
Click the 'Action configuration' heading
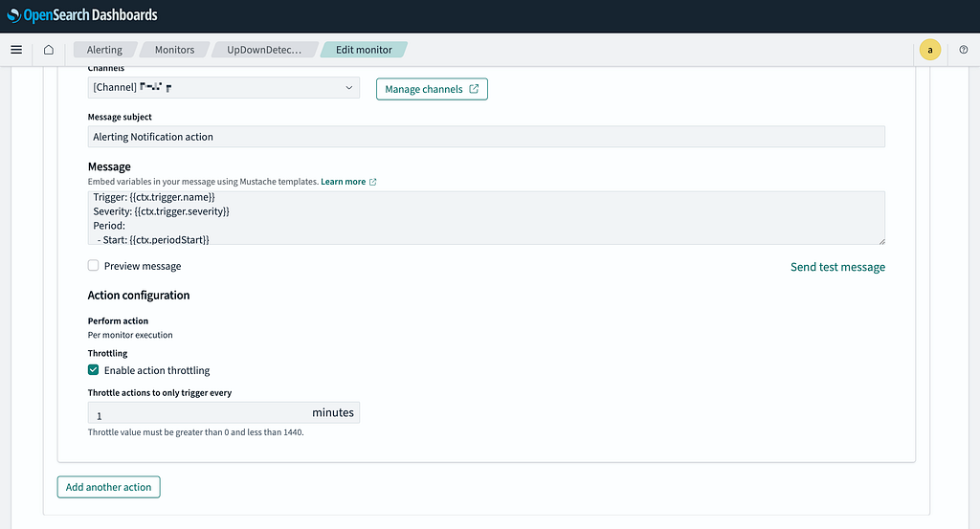click(139, 296)
